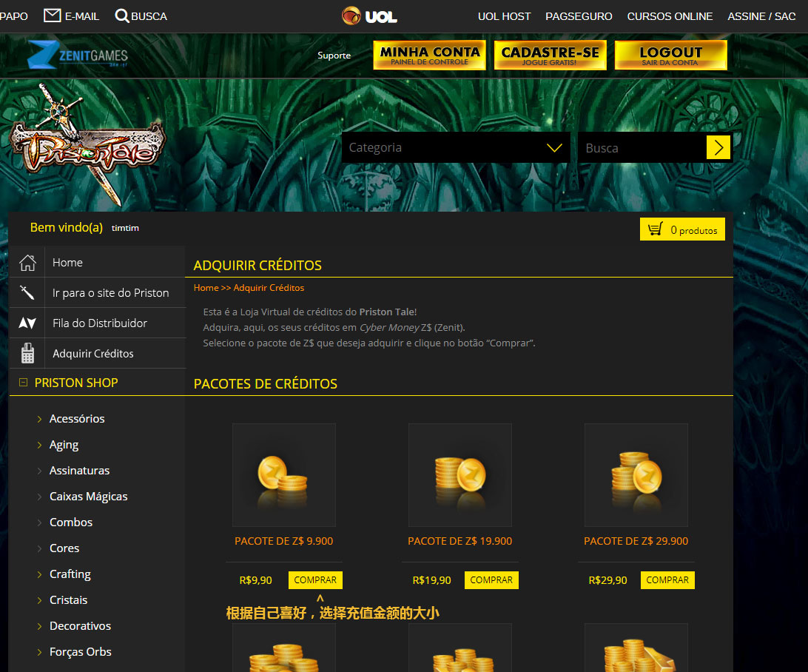Viewport: 808px width, 672px height.
Task: Buy the Z$ 9.900 package
Action: tap(315, 579)
